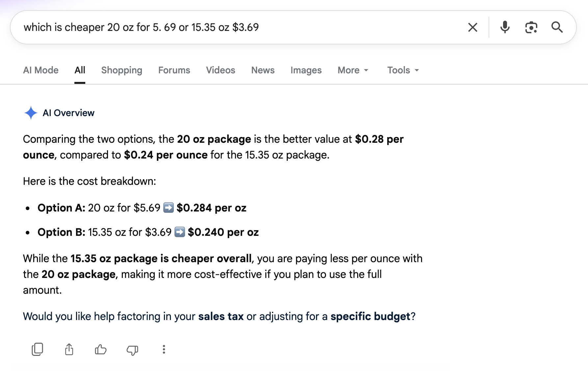Clear the search query with X icon
Viewport: 588px width, 371px height.
pos(473,27)
